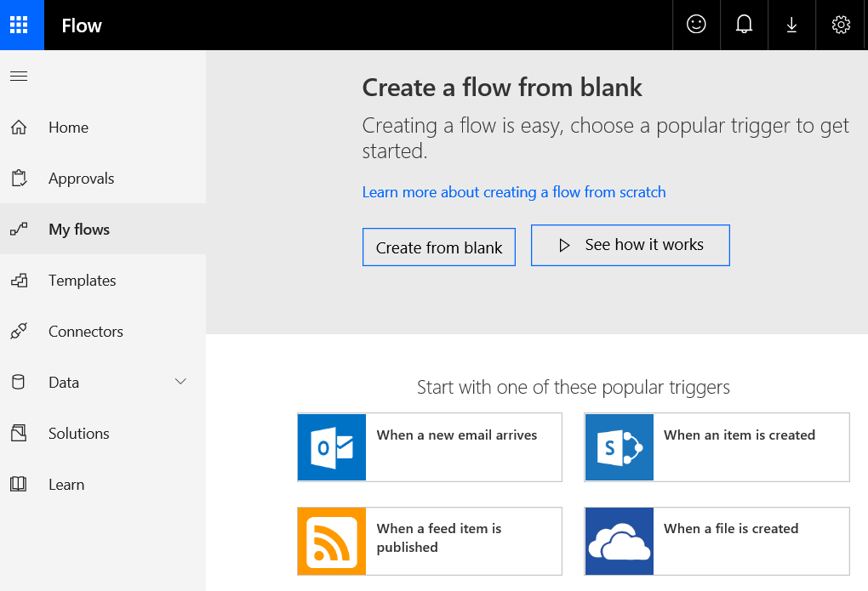Screen dimensions: 868x591
Task: Click the Solutions icon
Action: (x=19, y=434)
